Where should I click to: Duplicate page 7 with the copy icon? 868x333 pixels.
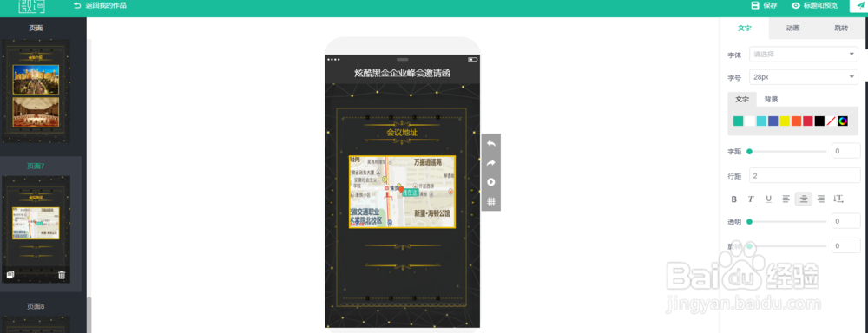10,274
